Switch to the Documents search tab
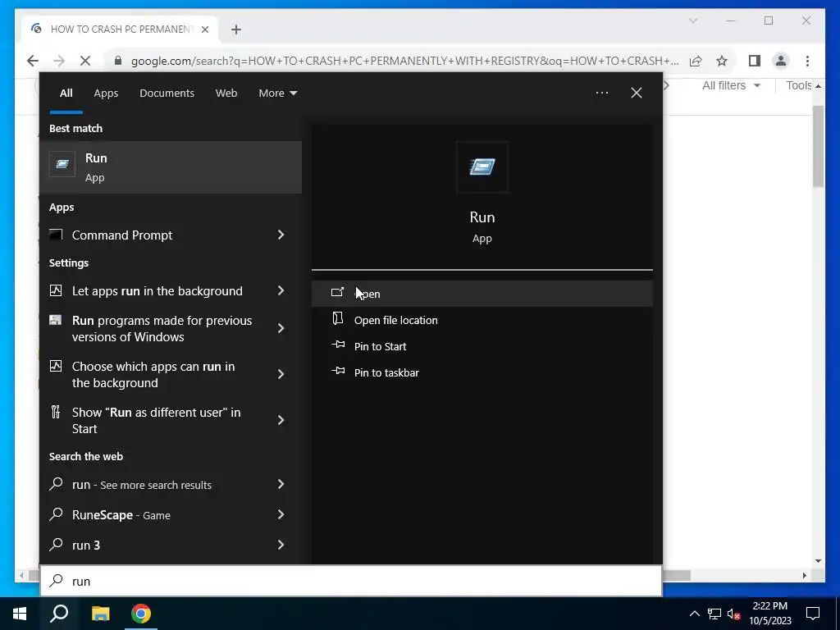This screenshot has height=630, width=840. click(x=167, y=94)
